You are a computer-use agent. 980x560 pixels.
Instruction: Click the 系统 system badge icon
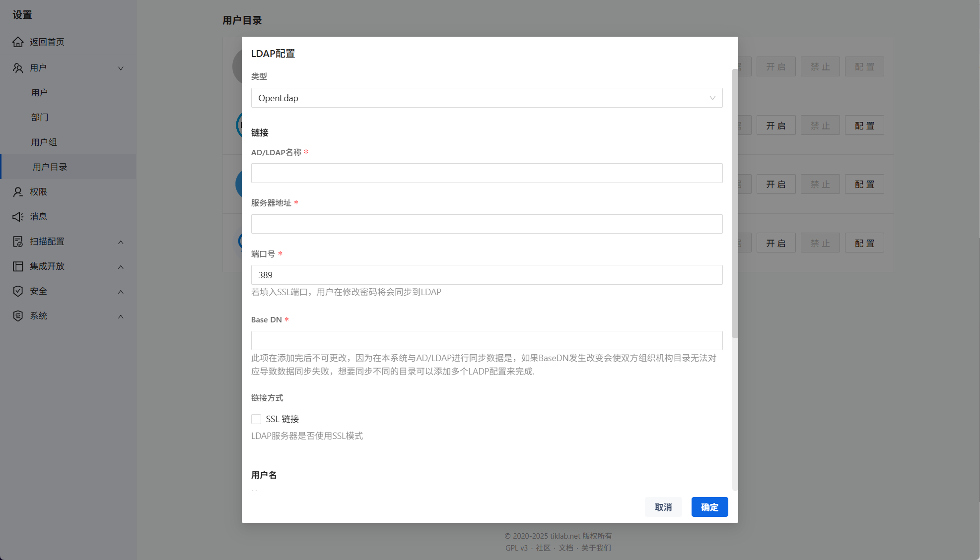pos(18,316)
